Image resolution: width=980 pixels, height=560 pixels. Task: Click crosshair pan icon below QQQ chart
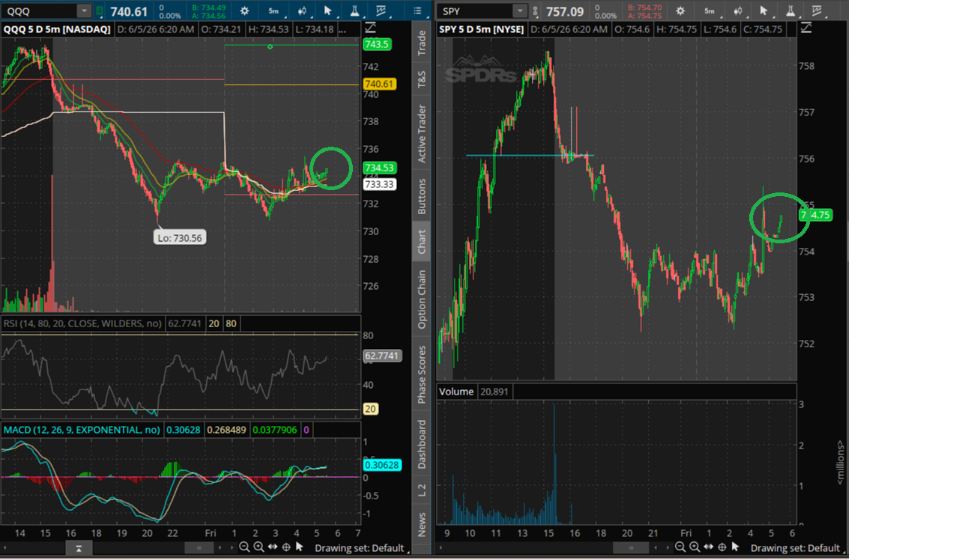point(285,548)
